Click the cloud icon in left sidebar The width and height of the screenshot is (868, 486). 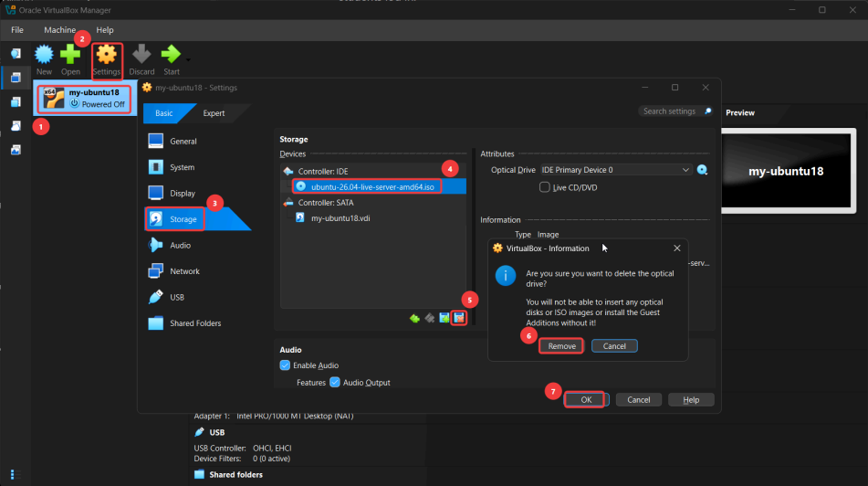pyautogui.click(x=16, y=126)
